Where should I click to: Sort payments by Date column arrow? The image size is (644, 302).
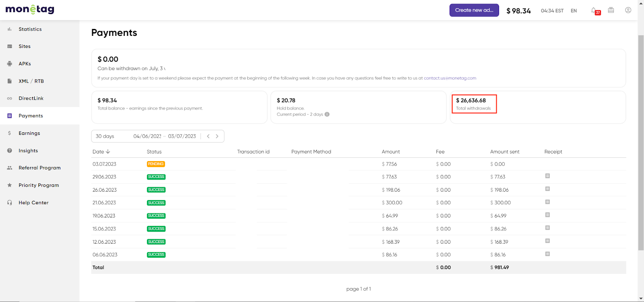(108, 152)
